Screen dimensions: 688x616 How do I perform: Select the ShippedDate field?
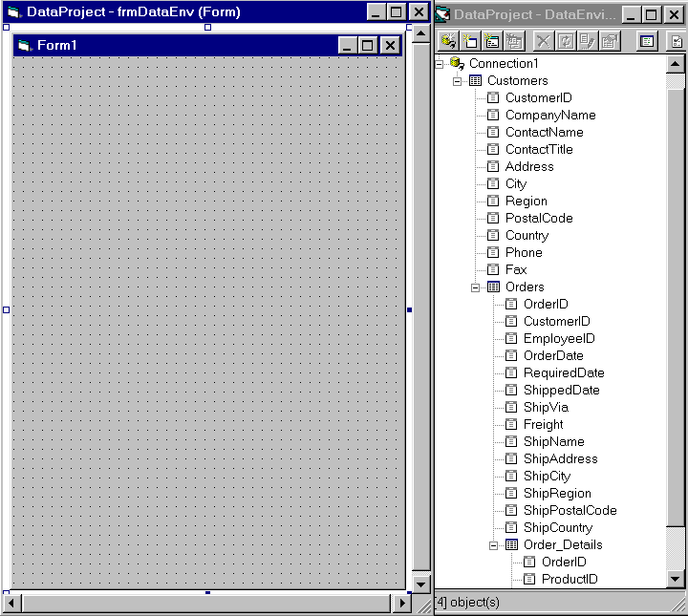(x=562, y=391)
